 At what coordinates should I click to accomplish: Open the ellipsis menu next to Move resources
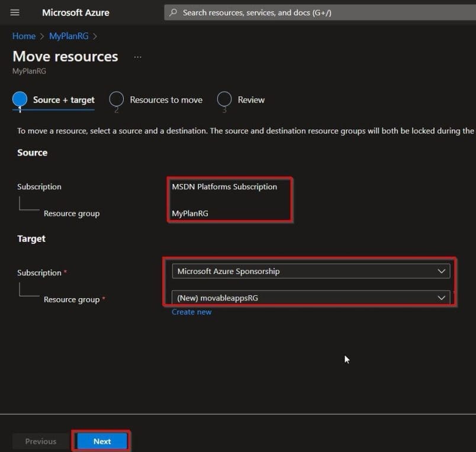(137, 57)
